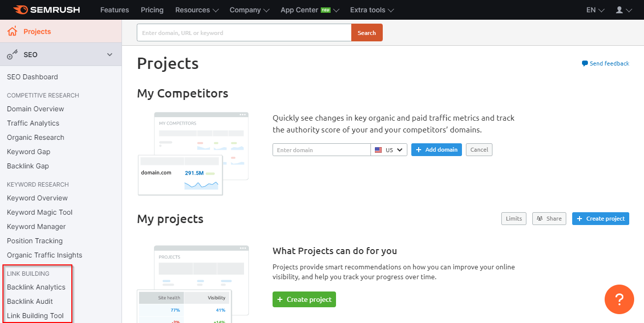Click the competitor Enter domain field
Image resolution: width=644 pixels, height=323 pixels.
321,150
